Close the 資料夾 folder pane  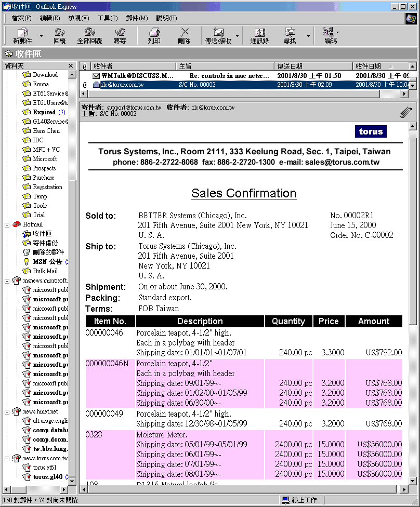(71, 66)
